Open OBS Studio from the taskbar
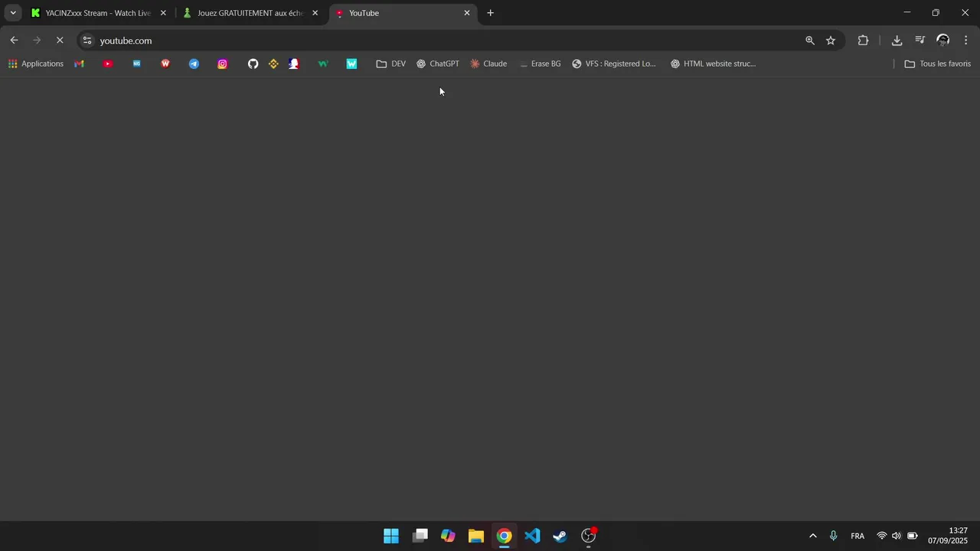 click(x=588, y=536)
